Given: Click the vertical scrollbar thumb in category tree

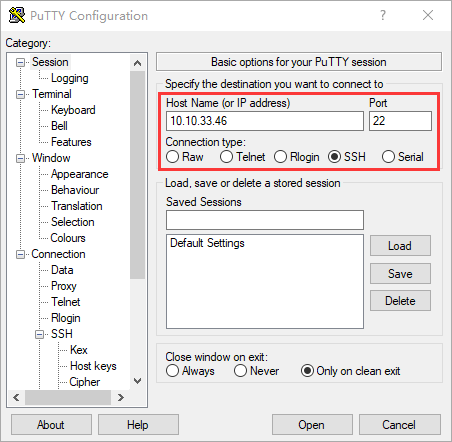Looking at the screenshot, I should tap(137, 175).
